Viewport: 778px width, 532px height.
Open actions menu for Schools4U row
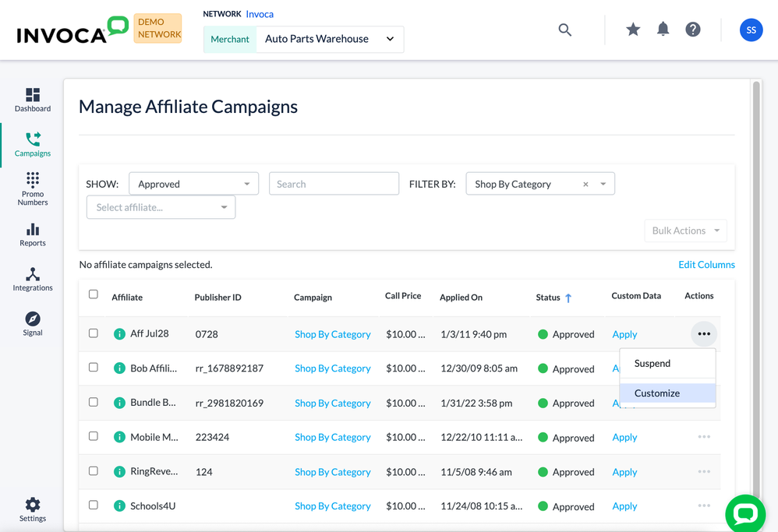(704, 506)
